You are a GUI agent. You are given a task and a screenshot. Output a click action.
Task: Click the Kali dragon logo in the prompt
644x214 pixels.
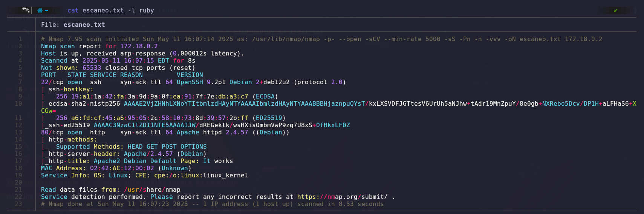[26, 10]
